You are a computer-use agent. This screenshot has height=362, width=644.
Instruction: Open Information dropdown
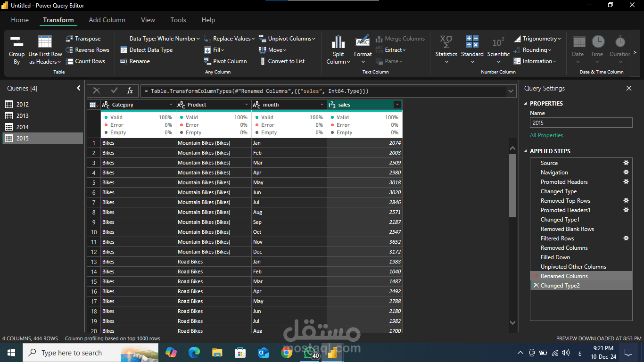pyautogui.click(x=535, y=61)
